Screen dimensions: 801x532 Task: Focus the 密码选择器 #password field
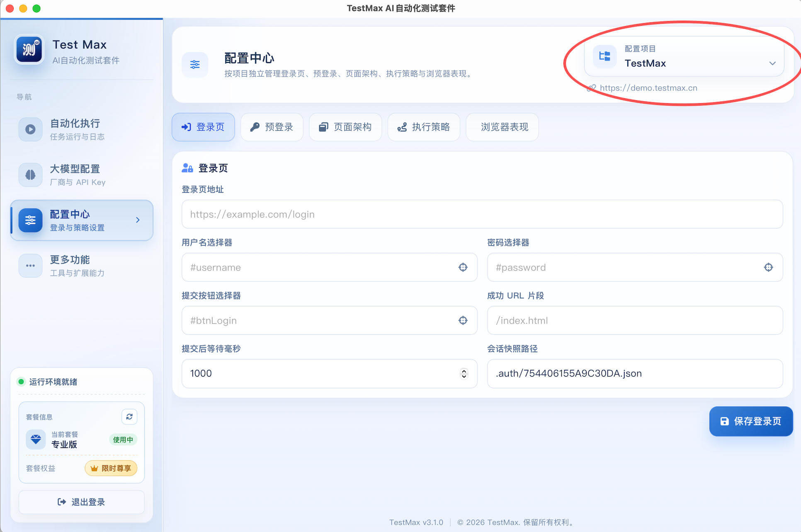pyautogui.click(x=635, y=267)
